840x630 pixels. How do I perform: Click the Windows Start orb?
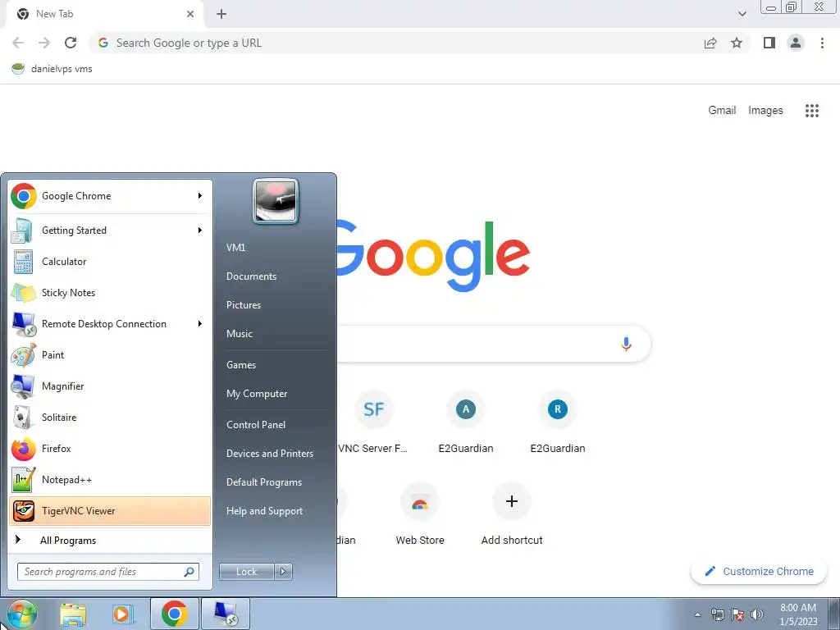point(22,614)
